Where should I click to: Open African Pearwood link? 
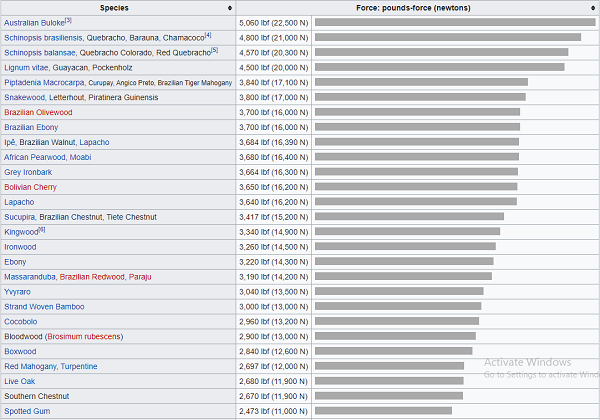tap(35, 157)
